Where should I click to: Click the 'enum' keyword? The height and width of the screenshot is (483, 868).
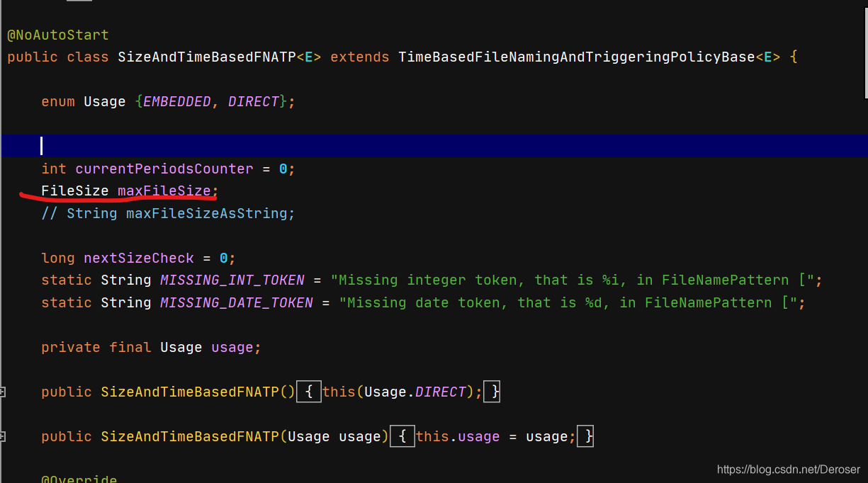tap(58, 101)
